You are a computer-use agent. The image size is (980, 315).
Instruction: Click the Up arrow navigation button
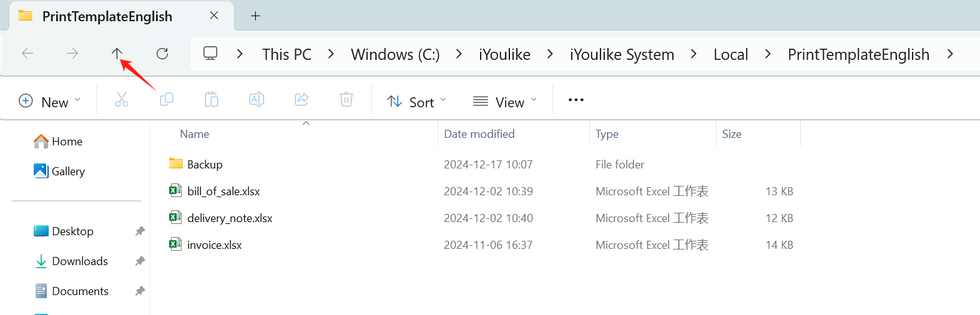(x=117, y=54)
